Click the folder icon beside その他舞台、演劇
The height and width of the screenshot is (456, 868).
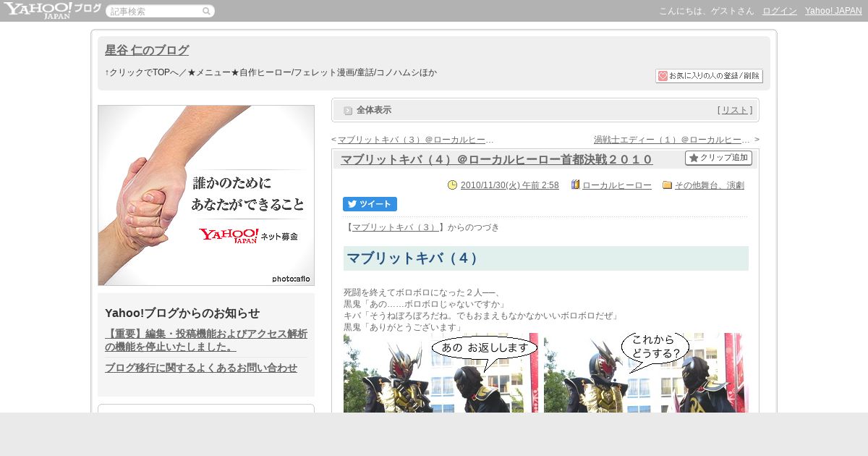click(x=668, y=185)
